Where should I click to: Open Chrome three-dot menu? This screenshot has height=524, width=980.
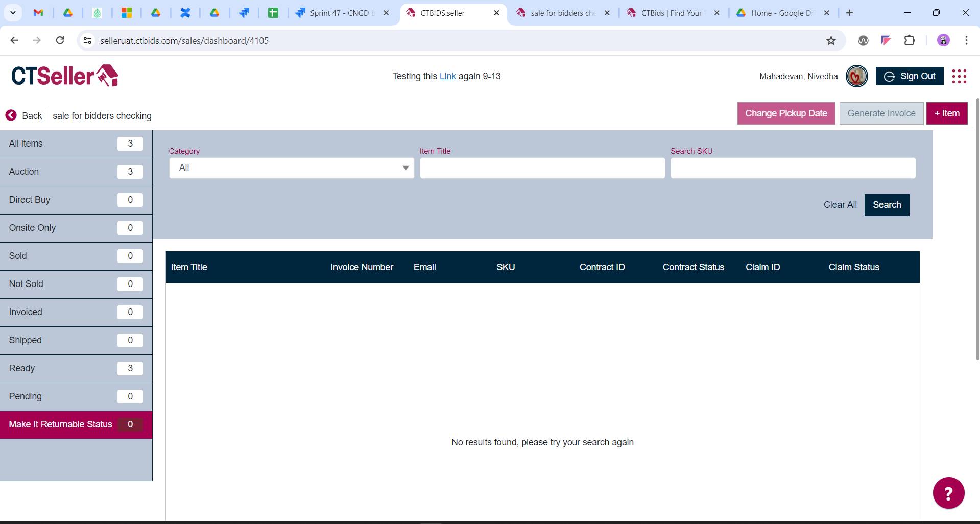(x=966, y=41)
